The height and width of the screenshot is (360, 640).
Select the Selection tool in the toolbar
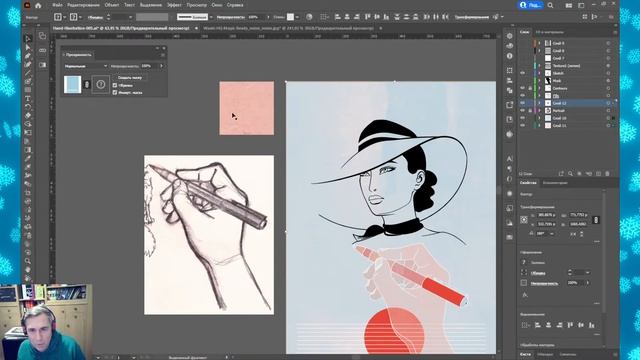click(28, 39)
